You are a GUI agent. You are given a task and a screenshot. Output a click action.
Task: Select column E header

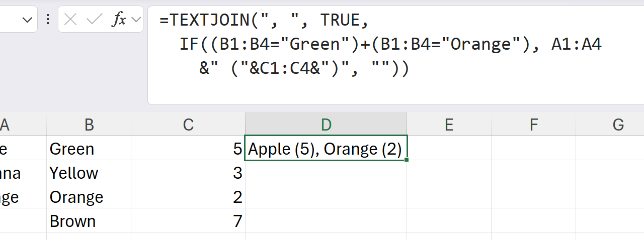[x=449, y=125]
